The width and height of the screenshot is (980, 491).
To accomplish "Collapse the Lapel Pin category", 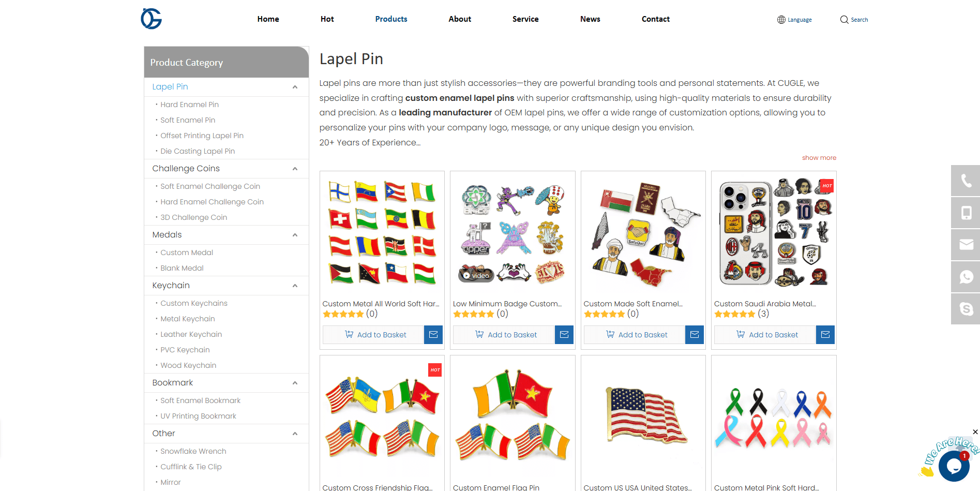I will [x=295, y=87].
